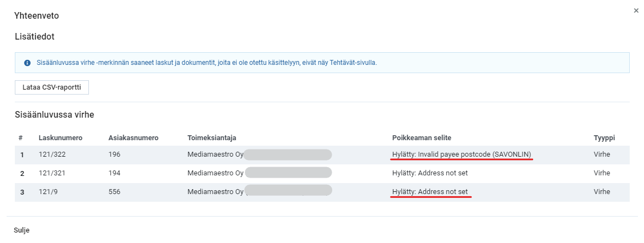The image size is (644, 243).
Task: Click customer number 196
Action: (x=114, y=154)
